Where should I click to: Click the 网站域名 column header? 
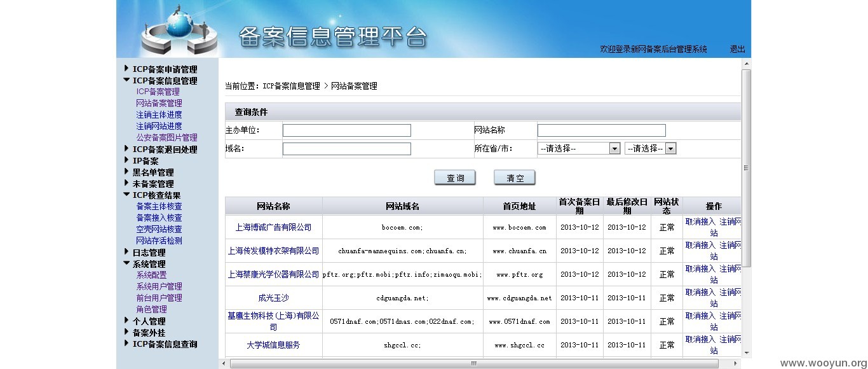(402, 206)
